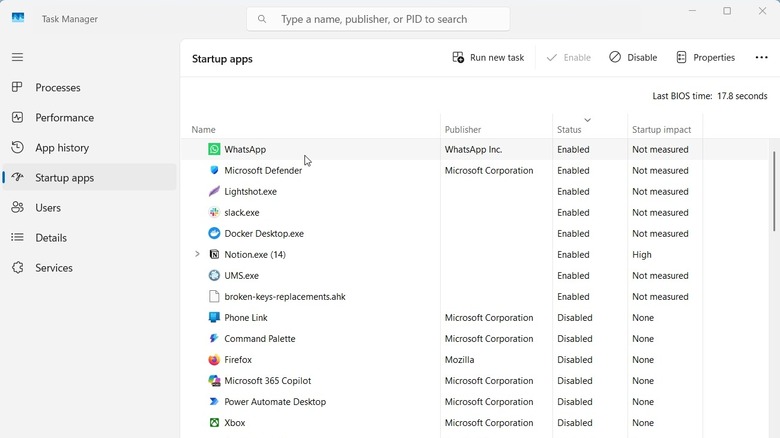Click the Microsoft Defender row name
This screenshot has height=438, width=780.
coord(263,170)
